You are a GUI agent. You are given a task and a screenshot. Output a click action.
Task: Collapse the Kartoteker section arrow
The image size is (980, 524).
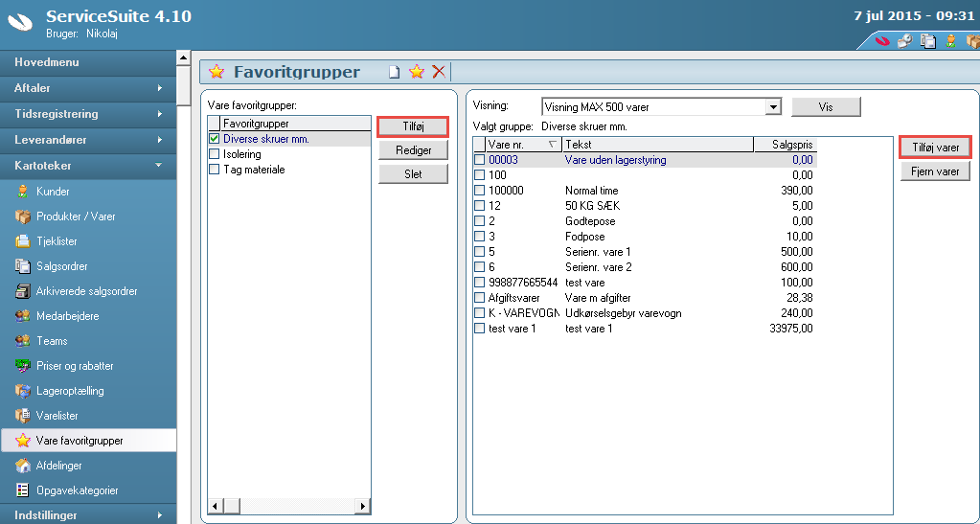pos(159,166)
